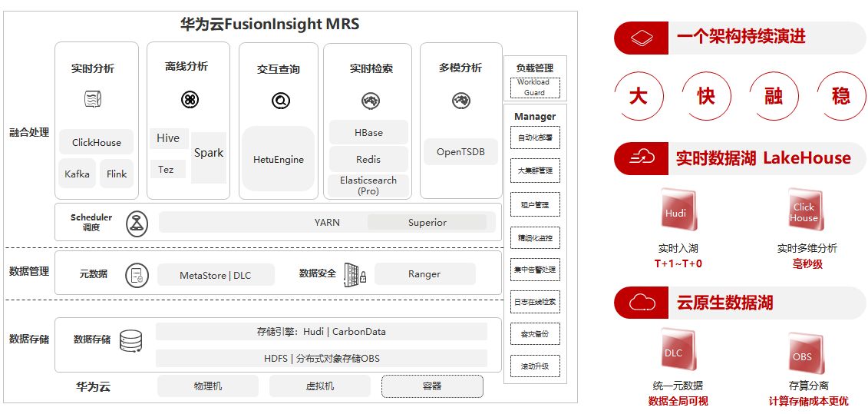The image size is (868, 414).
Task: Click the 集中告警处理 Manager box
Action: [x=535, y=270]
